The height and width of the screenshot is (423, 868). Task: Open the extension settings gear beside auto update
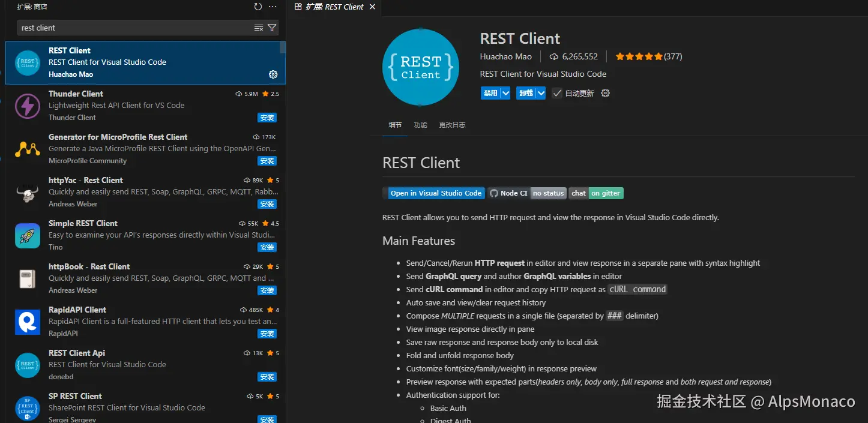[605, 93]
